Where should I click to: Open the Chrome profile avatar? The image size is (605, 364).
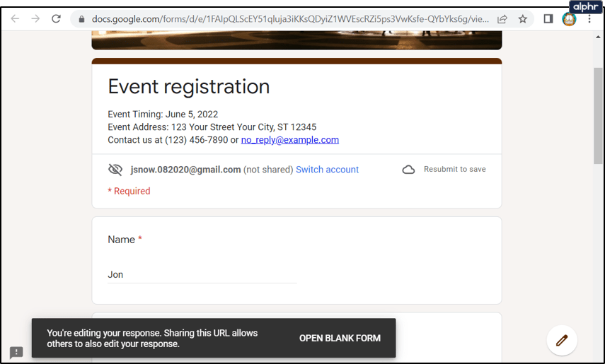569,19
